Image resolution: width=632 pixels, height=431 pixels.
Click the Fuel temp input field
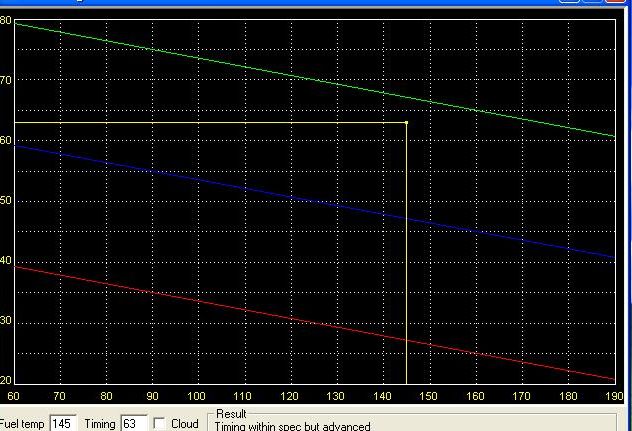point(62,424)
